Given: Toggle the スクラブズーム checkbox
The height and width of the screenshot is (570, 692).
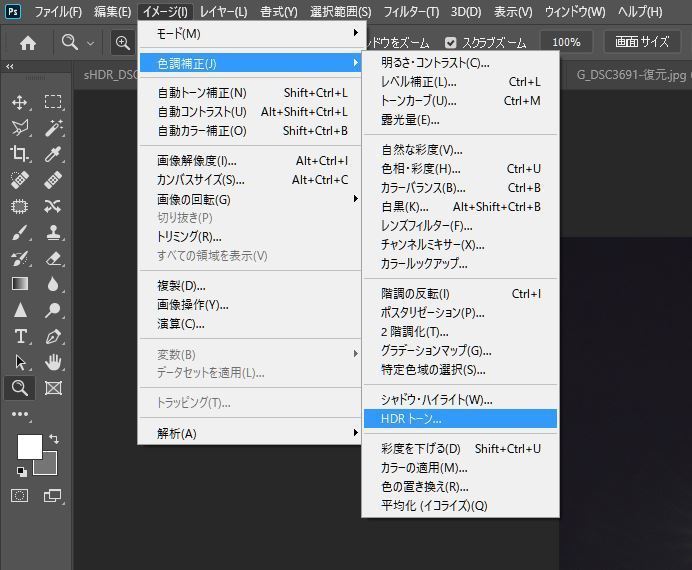Looking at the screenshot, I should pos(451,43).
